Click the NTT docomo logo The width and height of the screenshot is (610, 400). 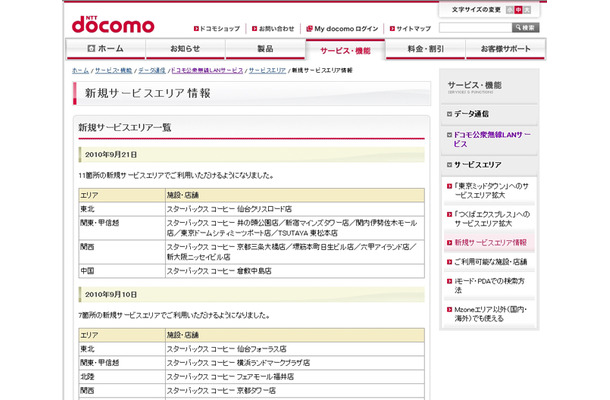tap(113, 25)
